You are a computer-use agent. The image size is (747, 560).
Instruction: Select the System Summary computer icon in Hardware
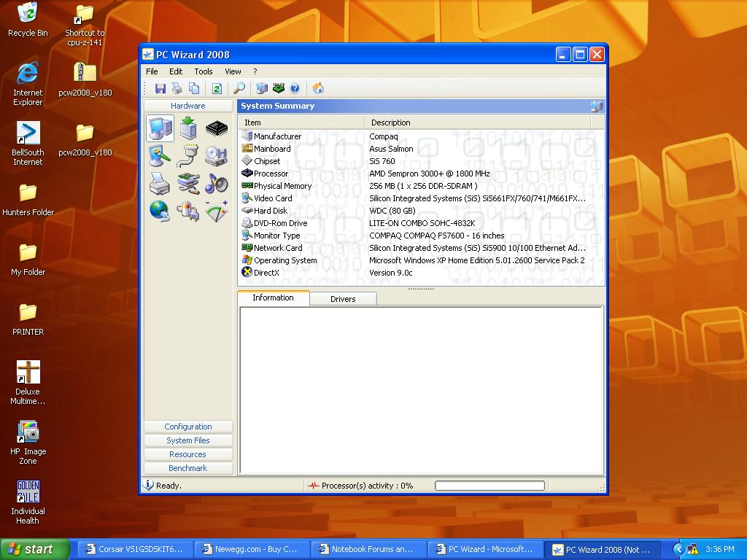160,128
